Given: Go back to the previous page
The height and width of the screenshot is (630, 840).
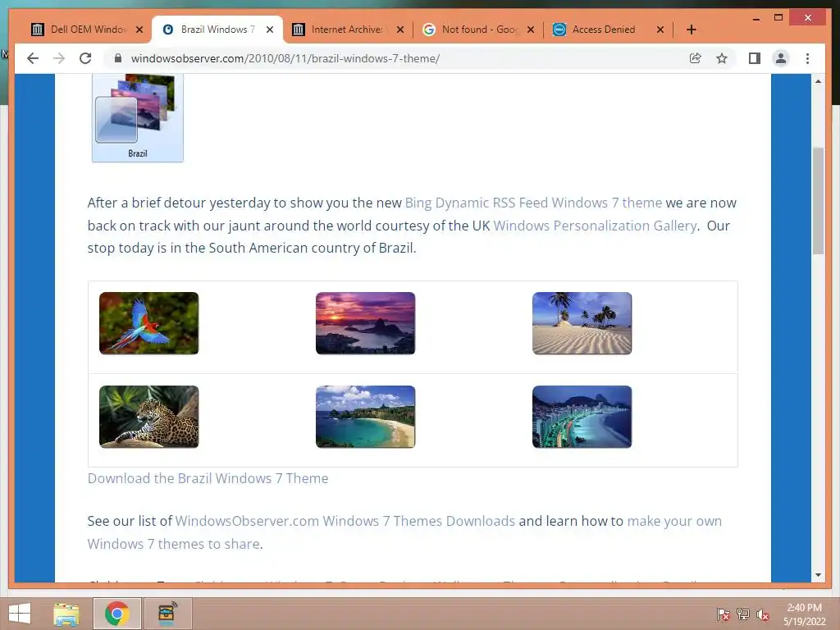Looking at the screenshot, I should point(33,58).
